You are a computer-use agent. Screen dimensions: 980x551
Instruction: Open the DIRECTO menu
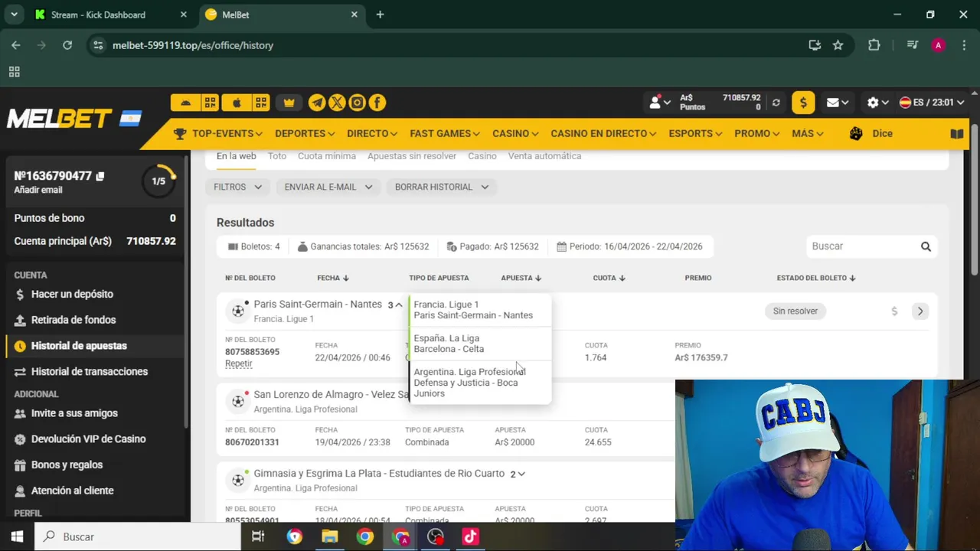tap(372, 133)
